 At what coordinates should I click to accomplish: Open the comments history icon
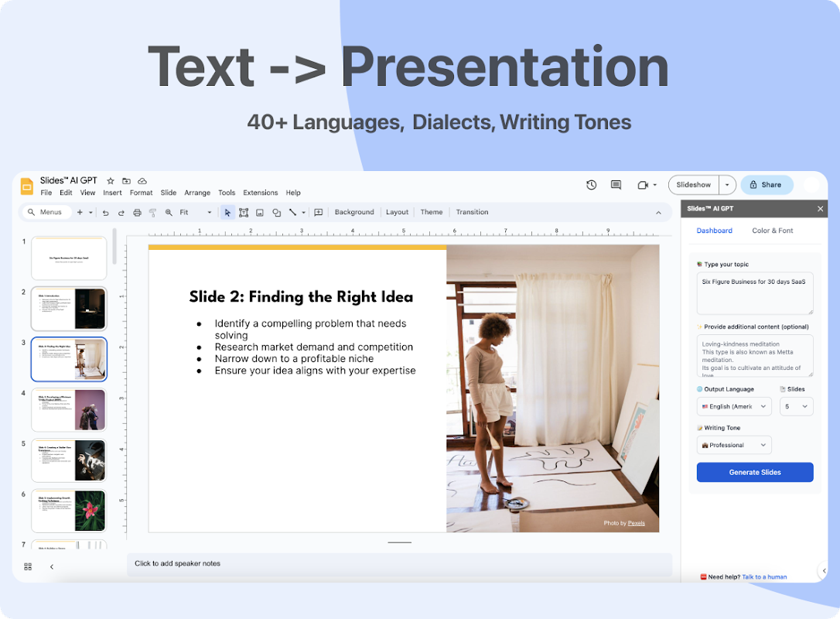pos(616,185)
